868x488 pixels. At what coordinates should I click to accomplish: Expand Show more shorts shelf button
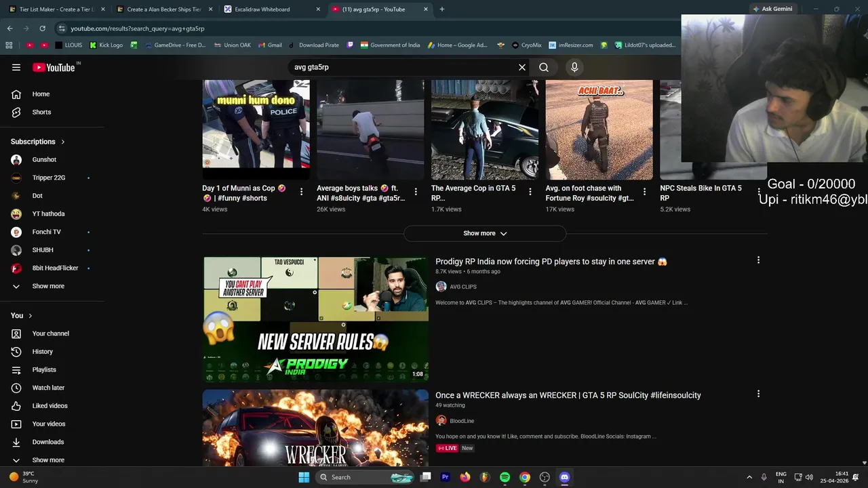click(485, 233)
